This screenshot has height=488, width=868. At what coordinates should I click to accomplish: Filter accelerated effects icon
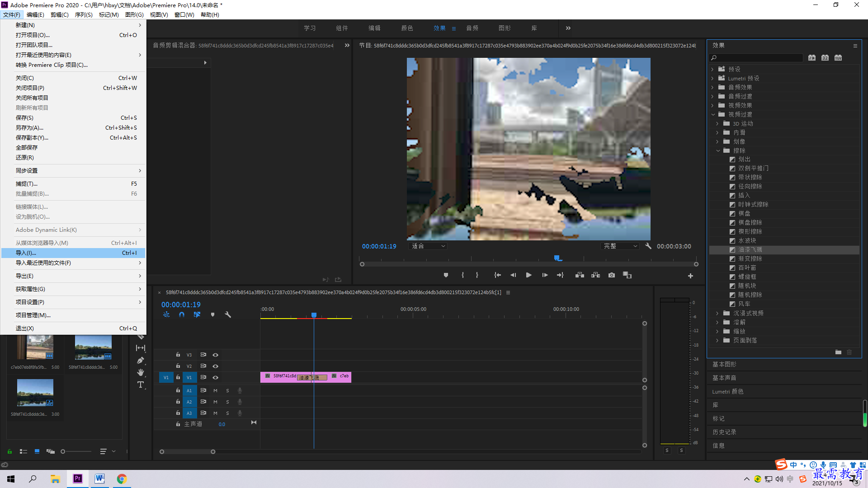pos(812,58)
